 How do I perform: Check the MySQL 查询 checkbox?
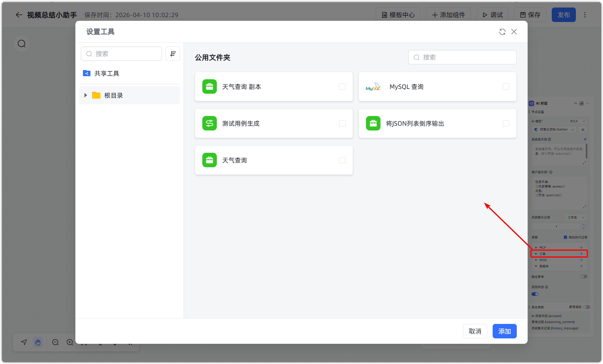point(506,86)
